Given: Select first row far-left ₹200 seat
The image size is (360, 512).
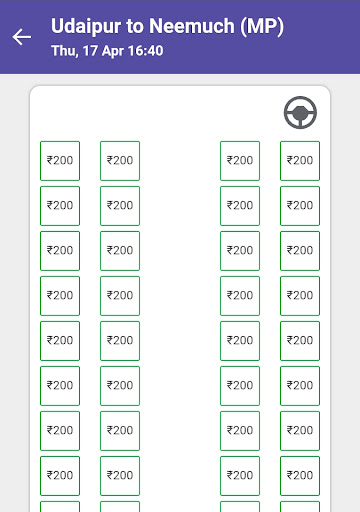Looking at the screenshot, I should pos(60,161).
